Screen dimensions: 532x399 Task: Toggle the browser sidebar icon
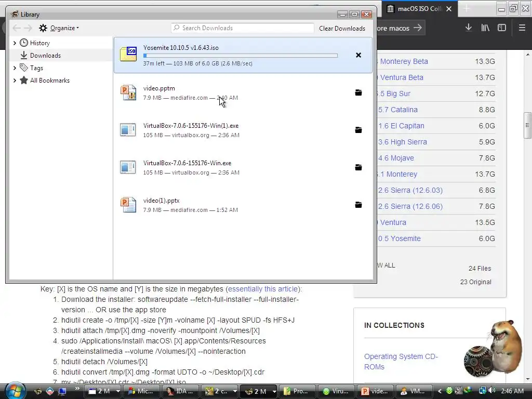(x=502, y=28)
